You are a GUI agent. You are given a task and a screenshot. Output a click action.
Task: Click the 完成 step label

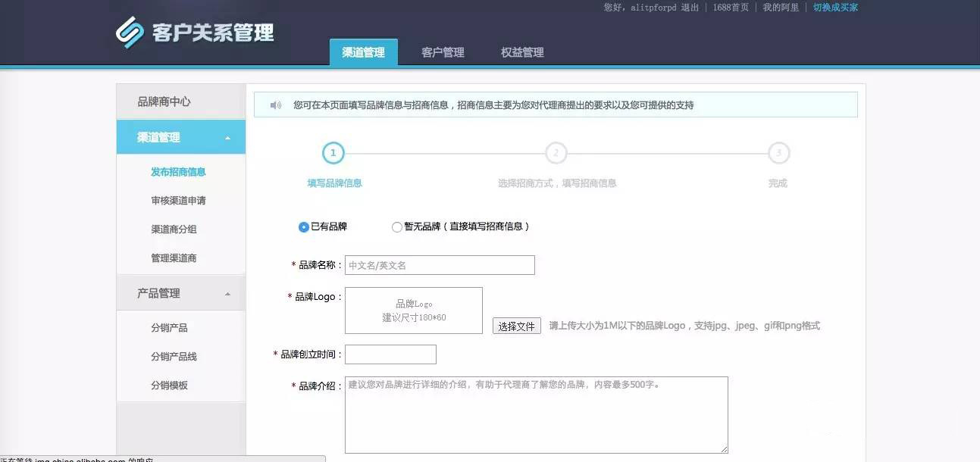778,183
